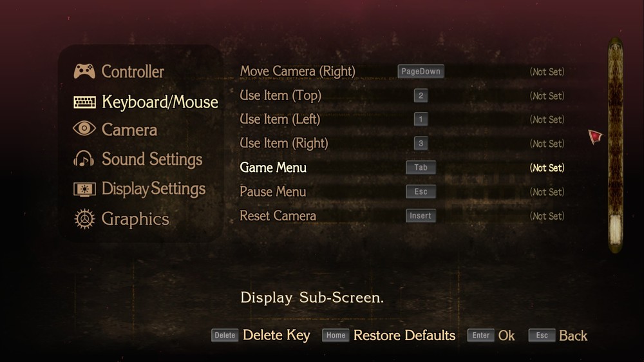Screen dimensions: 644x362
Task: Click the Home key icon for defaults
Action: [336, 336]
